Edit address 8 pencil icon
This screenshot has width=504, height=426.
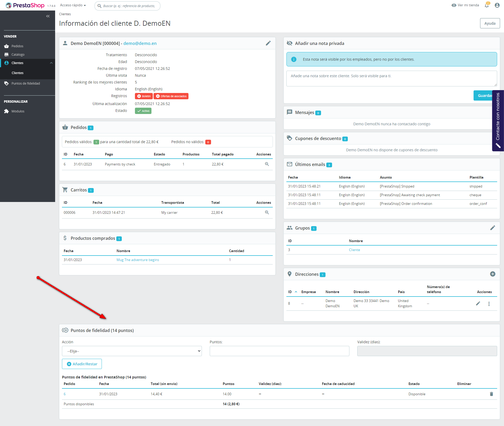tap(478, 304)
